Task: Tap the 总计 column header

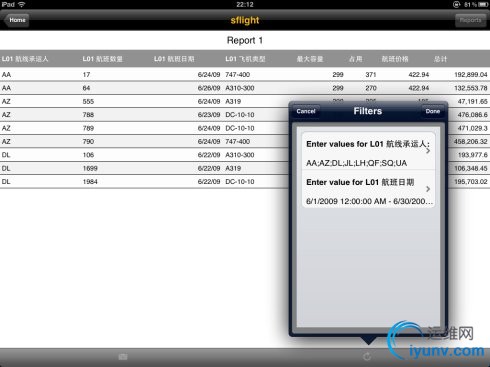Action: pyautogui.click(x=440, y=59)
